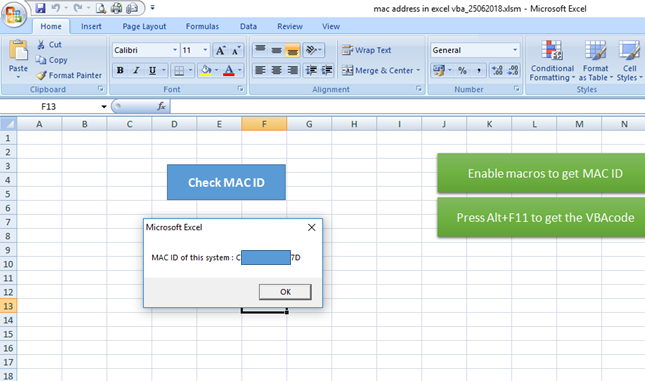The height and width of the screenshot is (381, 645).
Task: Switch to the Formulas tab
Action: (x=202, y=26)
